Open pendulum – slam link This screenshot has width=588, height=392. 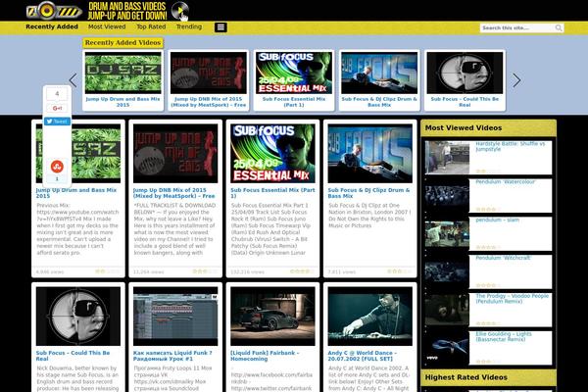coord(497,220)
